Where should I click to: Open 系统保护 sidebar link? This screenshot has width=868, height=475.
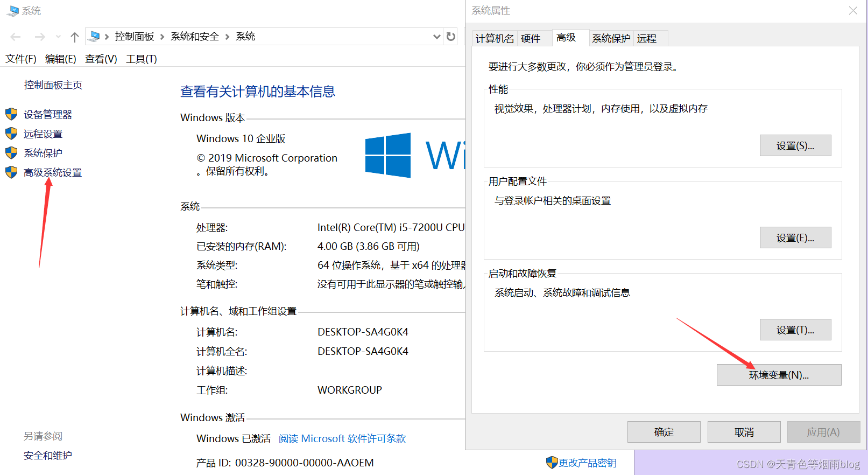click(43, 153)
